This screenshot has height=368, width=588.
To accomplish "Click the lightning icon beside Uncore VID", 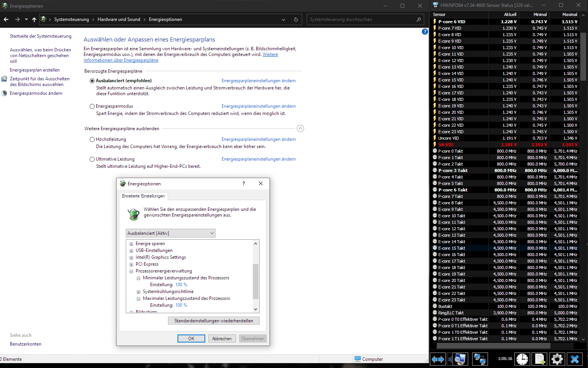I will [x=435, y=138].
